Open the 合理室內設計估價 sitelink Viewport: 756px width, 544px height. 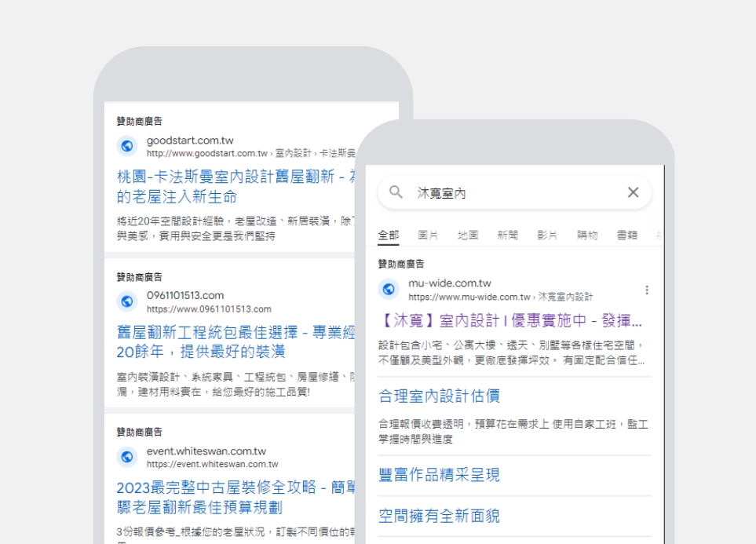coord(439,396)
